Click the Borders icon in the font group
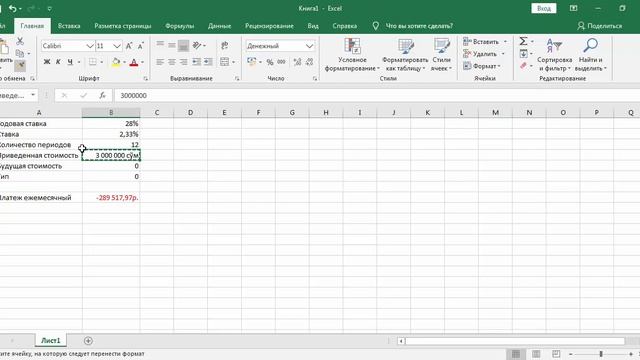The image size is (640, 360). (93, 62)
